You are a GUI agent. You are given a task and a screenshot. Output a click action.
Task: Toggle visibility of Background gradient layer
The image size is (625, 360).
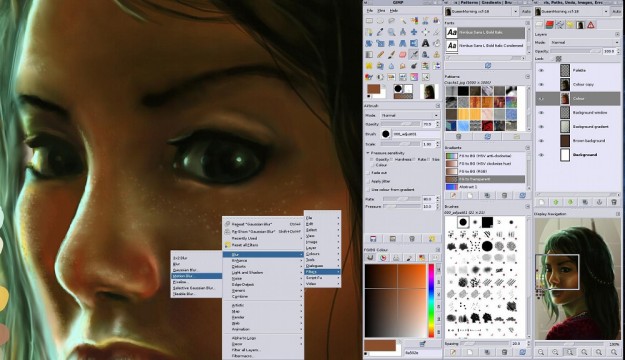pyautogui.click(x=541, y=127)
